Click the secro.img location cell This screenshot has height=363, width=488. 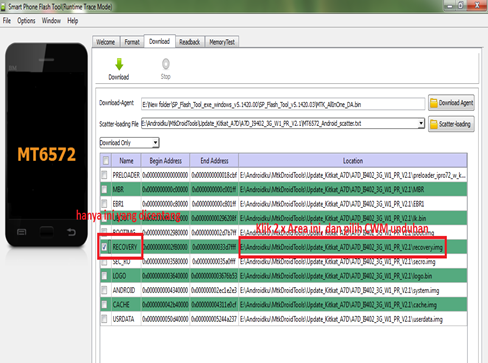pyautogui.click(x=353, y=262)
